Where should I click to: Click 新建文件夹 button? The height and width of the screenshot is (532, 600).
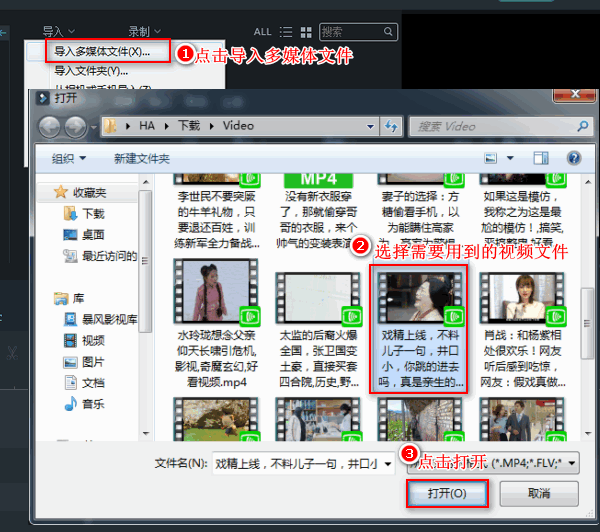tap(142, 158)
